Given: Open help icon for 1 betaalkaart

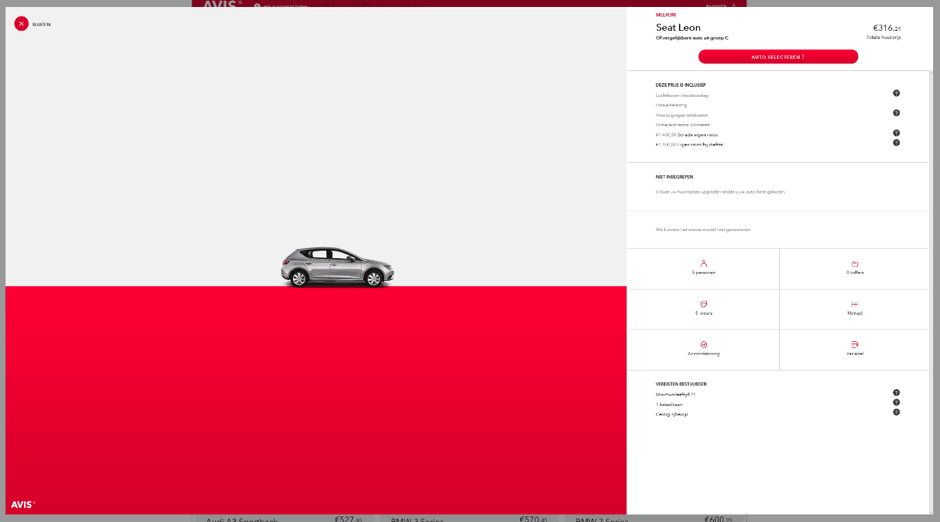Looking at the screenshot, I should tap(896, 402).
